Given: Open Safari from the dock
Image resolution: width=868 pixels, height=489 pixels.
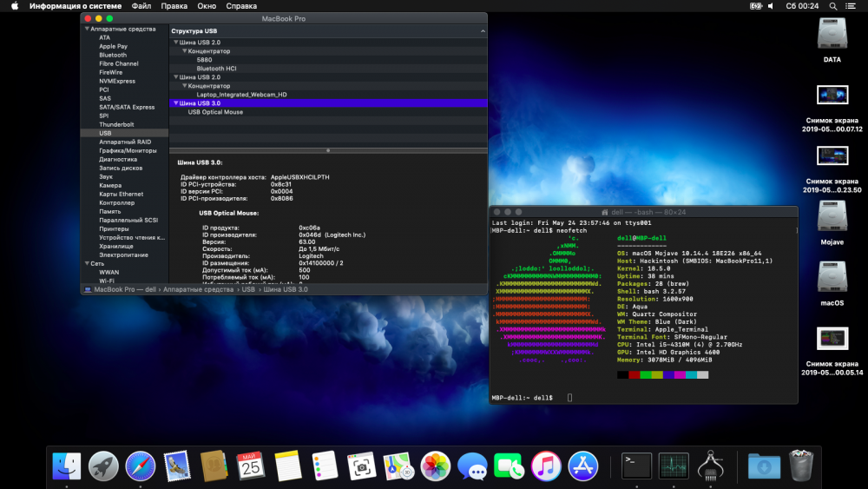Looking at the screenshot, I should [141, 466].
